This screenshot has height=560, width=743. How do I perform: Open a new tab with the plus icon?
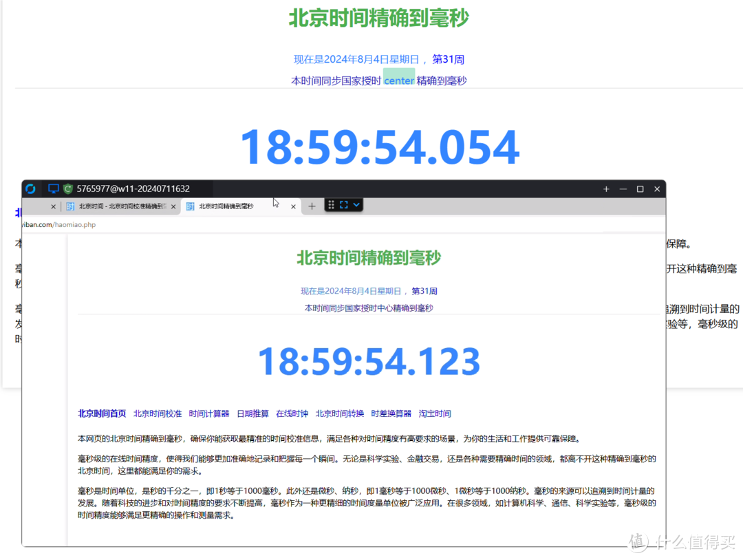click(x=312, y=206)
